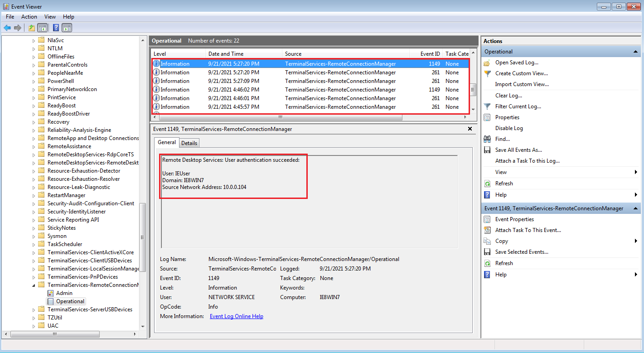Expand the RemoteDesktopServices-RdpCoreTS node

point(34,155)
